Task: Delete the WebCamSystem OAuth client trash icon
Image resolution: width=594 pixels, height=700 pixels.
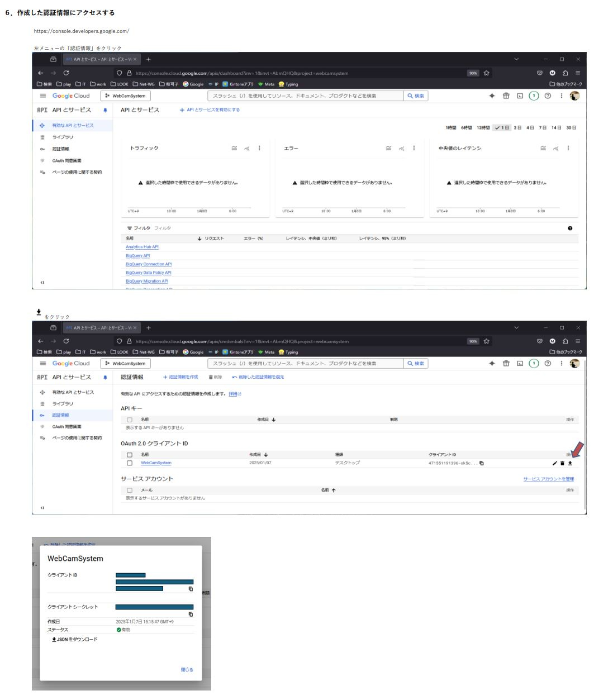Action: [562, 463]
